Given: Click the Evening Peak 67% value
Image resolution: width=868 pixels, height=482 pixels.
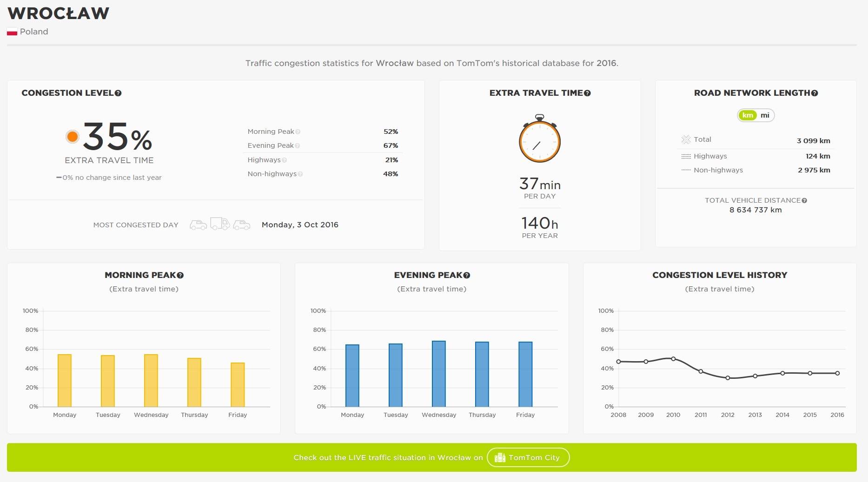Looking at the screenshot, I should (391, 146).
